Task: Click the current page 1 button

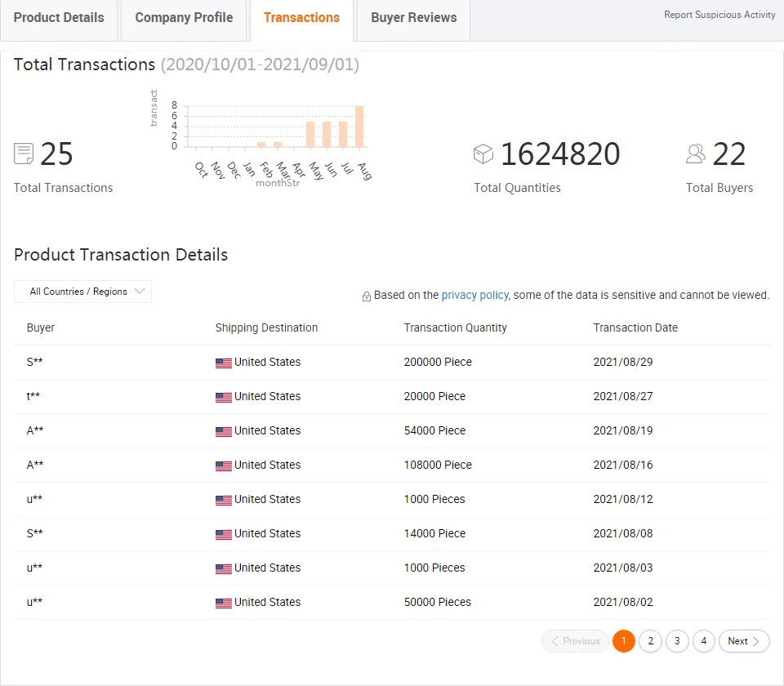Action: pyautogui.click(x=623, y=641)
